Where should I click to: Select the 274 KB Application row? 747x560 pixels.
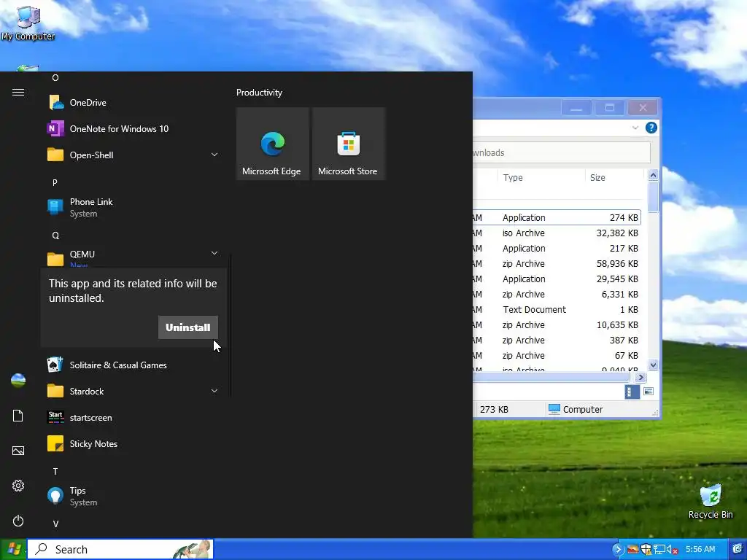click(x=557, y=217)
